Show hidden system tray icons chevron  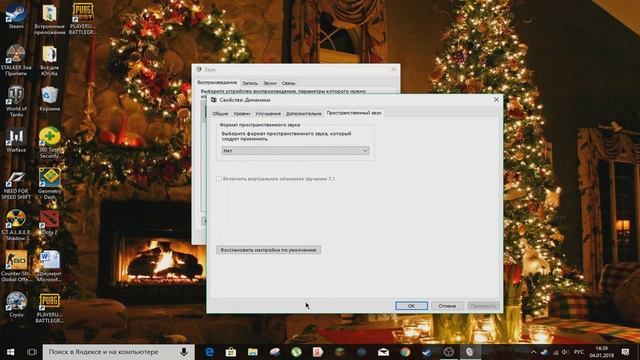(x=533, y=352)
